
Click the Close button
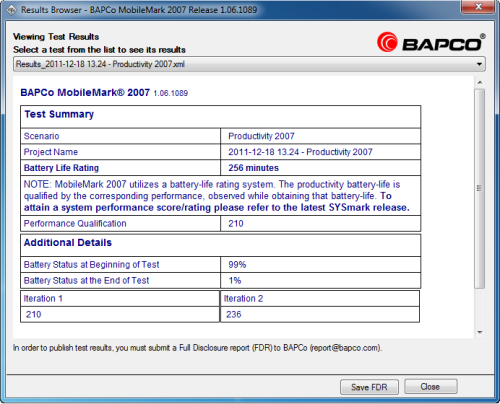pos(430,387)
